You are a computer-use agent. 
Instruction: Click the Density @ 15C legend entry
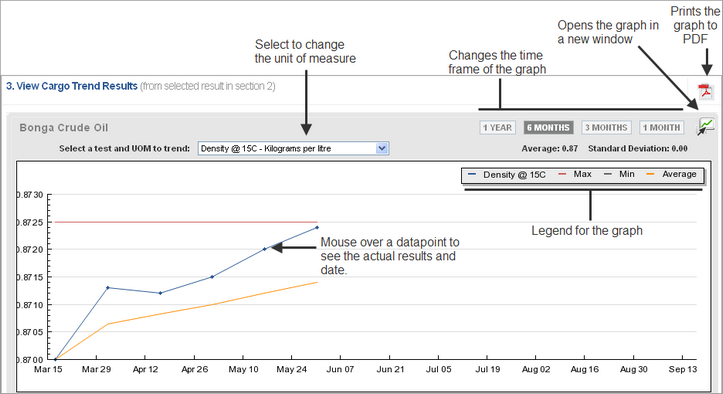click(507, 174)
